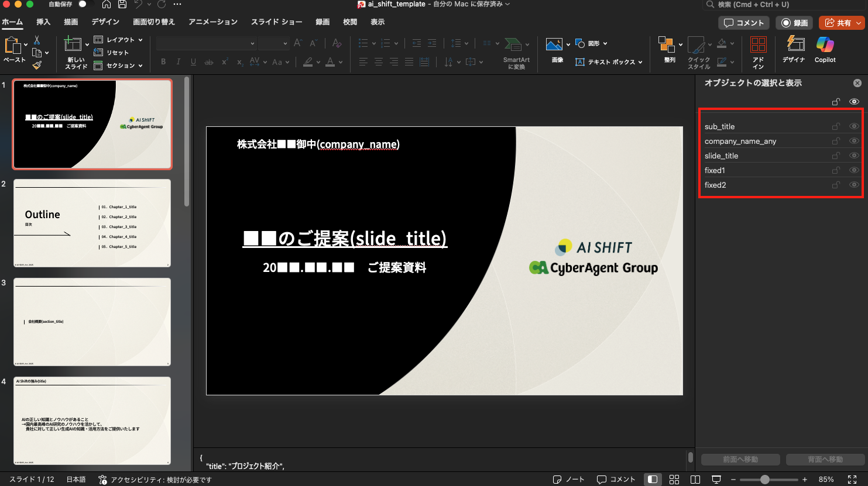The image size is (868, 486).
Task: Toggle visibility of fixed1
Action: pyautogui.click(x=854, y=170)
